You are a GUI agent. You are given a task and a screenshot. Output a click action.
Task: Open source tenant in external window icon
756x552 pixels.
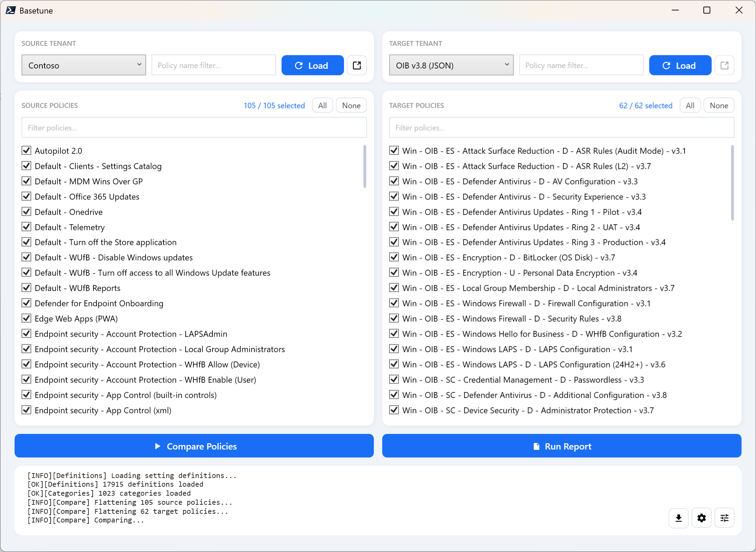coord(357,65)
